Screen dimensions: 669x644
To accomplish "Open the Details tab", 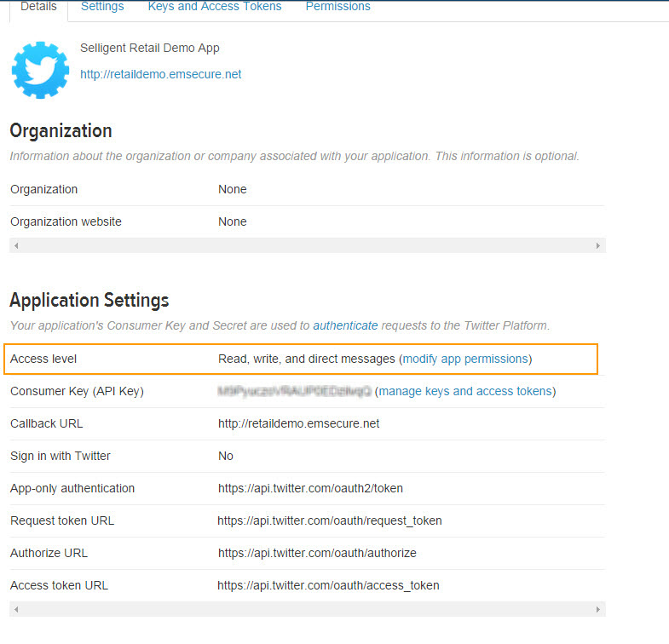I will pos(38,7).
